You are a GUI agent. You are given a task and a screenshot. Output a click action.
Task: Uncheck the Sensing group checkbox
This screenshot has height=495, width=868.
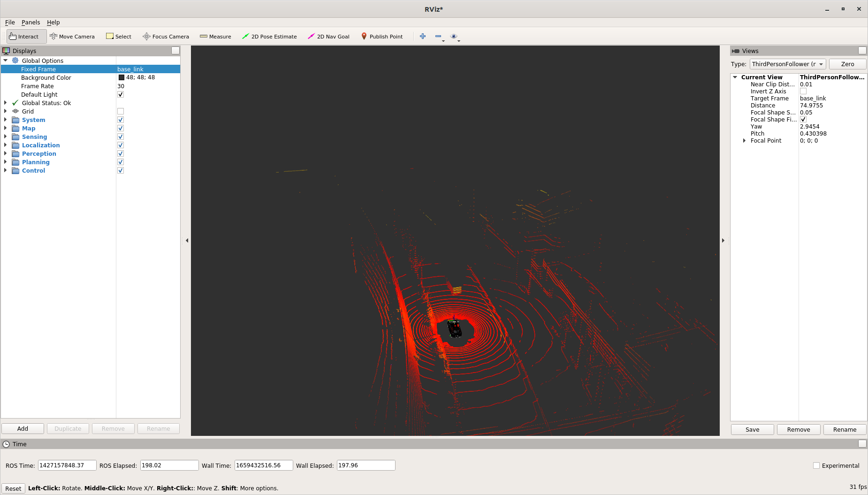pos(121,137)
